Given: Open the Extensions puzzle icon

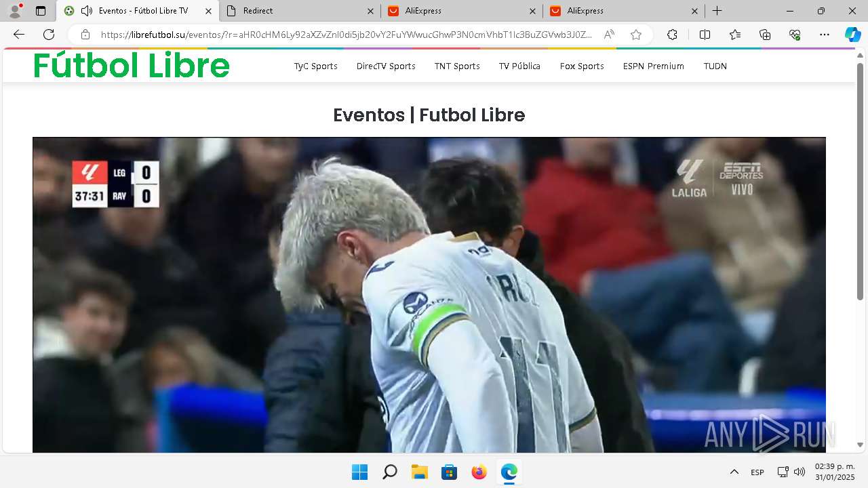Looking at the screenshot, I should (x=672, y=35).
